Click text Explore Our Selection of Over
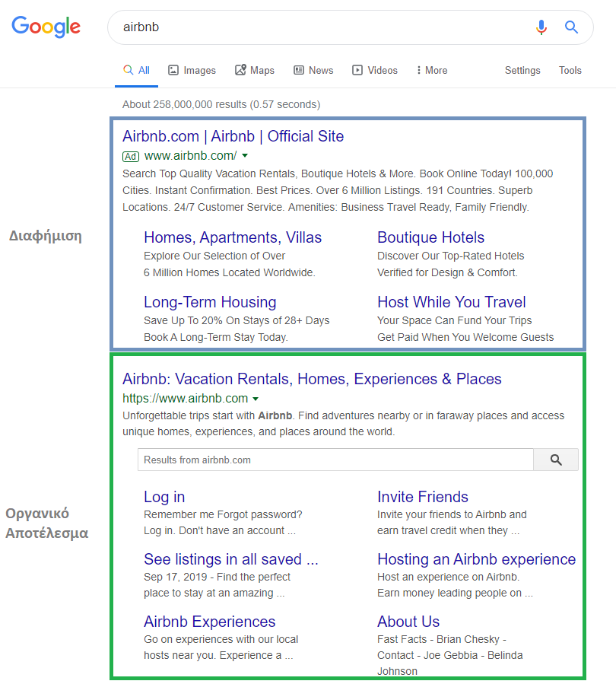This screenshot has width=616, height=700. 214,256
